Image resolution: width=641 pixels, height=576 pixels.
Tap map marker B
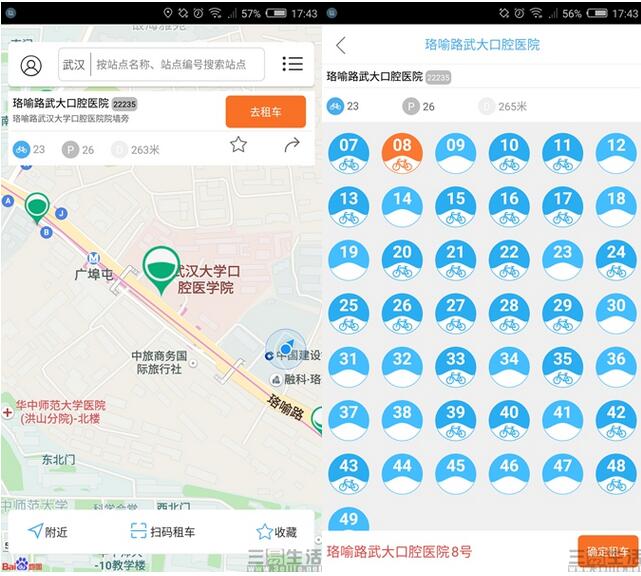tap(46, 232)
